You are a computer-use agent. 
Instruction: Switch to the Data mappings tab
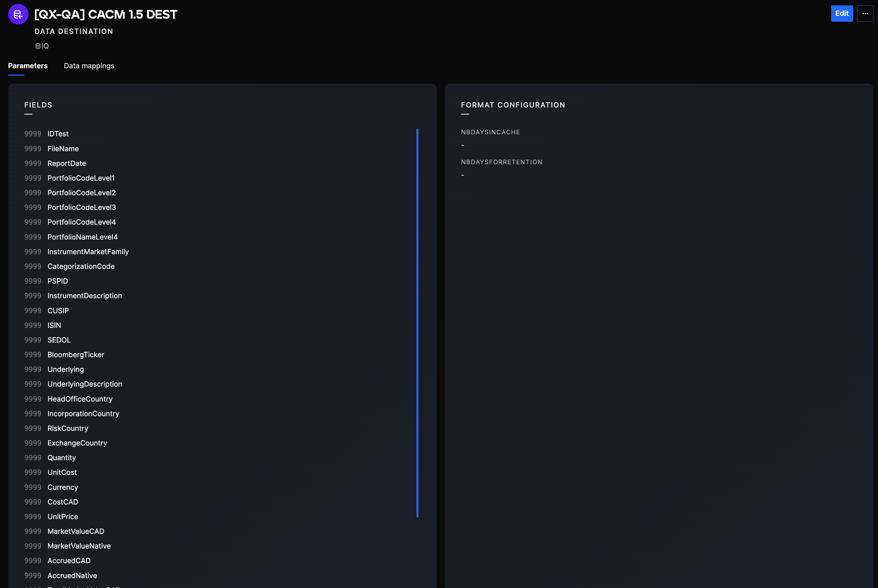89,66
